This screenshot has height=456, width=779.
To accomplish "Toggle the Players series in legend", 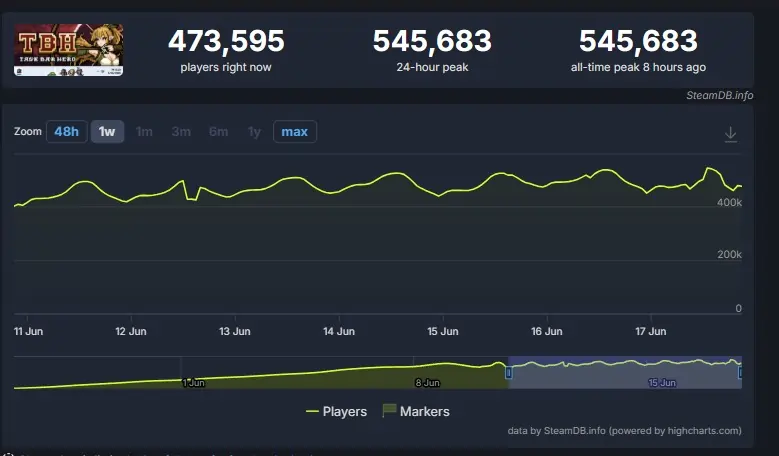I will coord(336,411).
